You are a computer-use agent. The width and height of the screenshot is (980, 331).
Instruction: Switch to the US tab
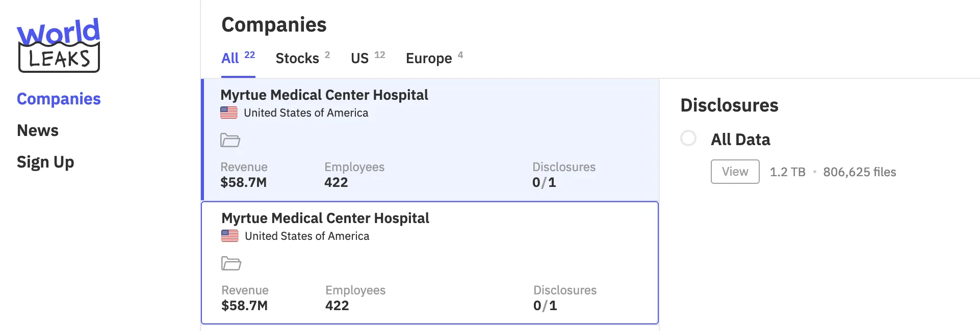[x=368, y=58]
